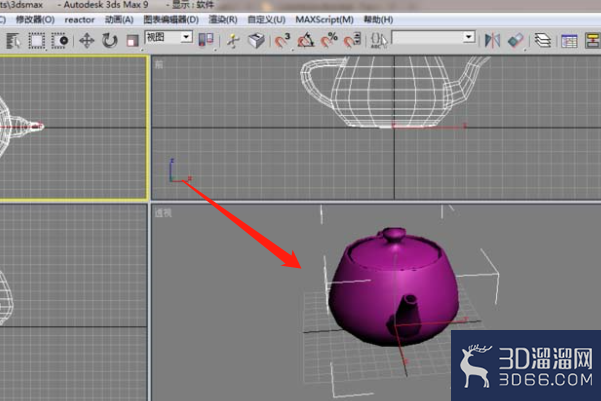
Task: Open the 图表编辑器(D) menu
Action: [171, 20]
